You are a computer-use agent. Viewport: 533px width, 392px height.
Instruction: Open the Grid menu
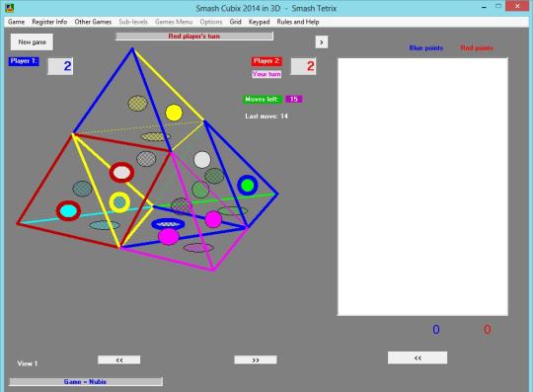pyautogui.click(x=235, y=22)
